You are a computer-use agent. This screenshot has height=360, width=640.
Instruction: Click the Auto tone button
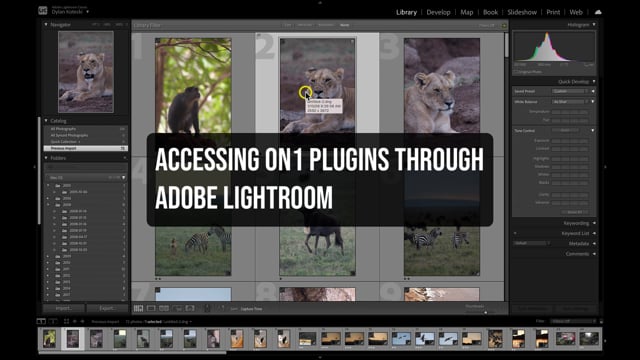[x=565, y=131]
